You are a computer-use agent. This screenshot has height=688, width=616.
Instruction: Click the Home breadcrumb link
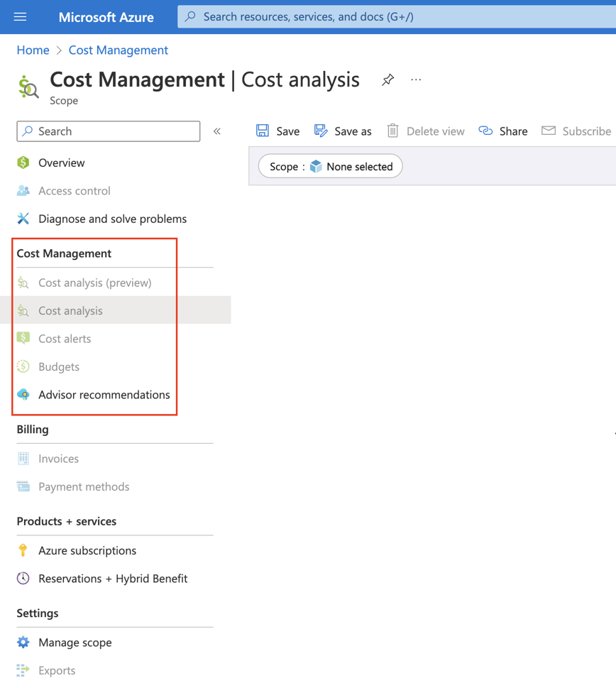point(33,50)
